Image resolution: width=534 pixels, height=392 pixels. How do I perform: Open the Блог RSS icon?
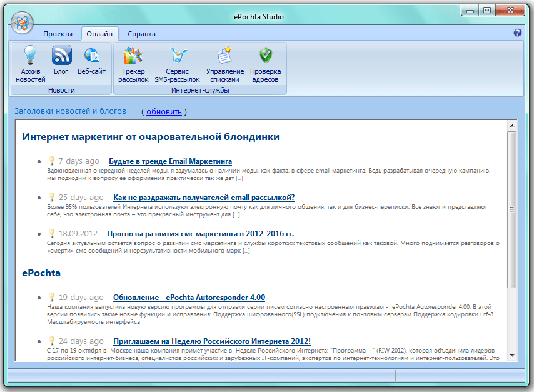point(61,55)
